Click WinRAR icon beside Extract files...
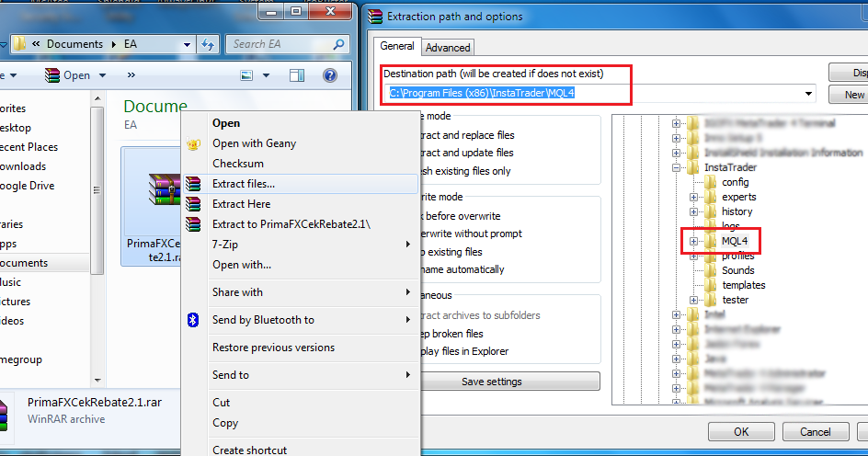Image resolution: width=868 pixels, height=456 pixels. click(x=193, y=184)
